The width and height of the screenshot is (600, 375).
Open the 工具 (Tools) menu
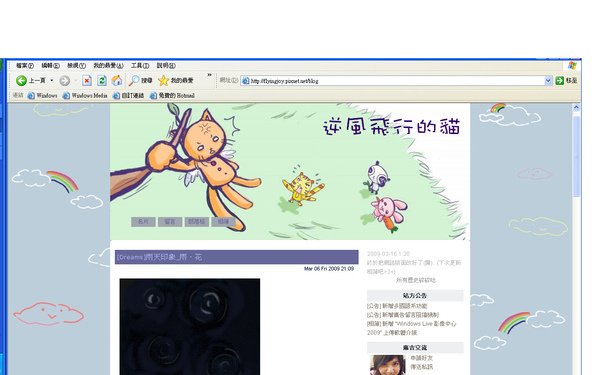coord(140,66)
